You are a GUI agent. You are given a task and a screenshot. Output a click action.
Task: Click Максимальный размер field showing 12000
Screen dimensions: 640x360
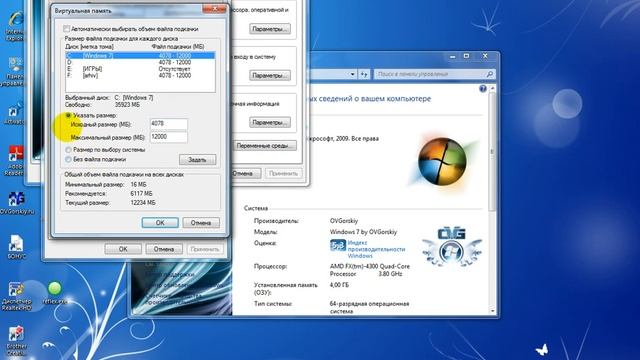coord(169,137)
